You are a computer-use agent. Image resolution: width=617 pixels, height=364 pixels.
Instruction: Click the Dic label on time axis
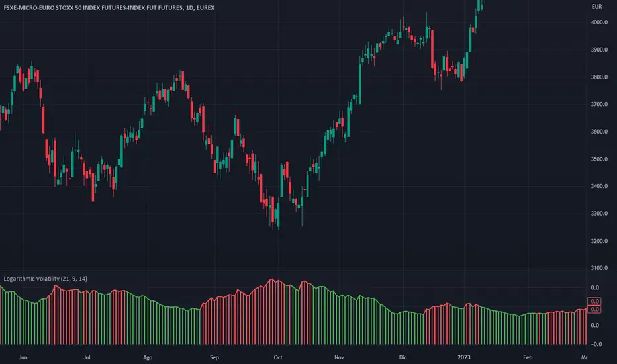pos(403,357)
